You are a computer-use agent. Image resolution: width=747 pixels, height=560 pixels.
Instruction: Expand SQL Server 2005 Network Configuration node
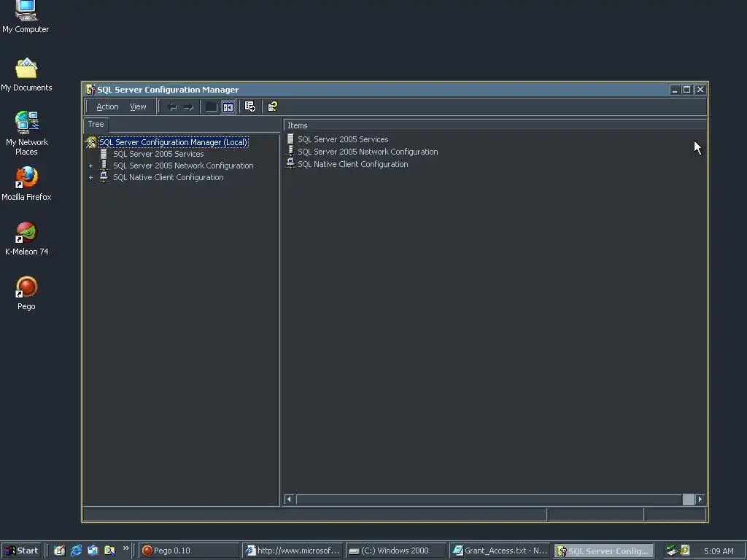tap(90, 166)
